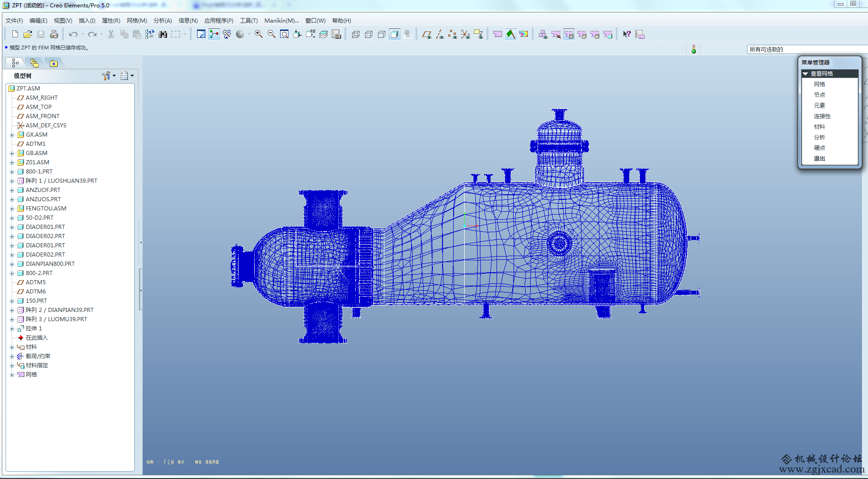Open the 所有可选取的 selection filter
This screenshot has width=868, height=479.
[807, 49]
